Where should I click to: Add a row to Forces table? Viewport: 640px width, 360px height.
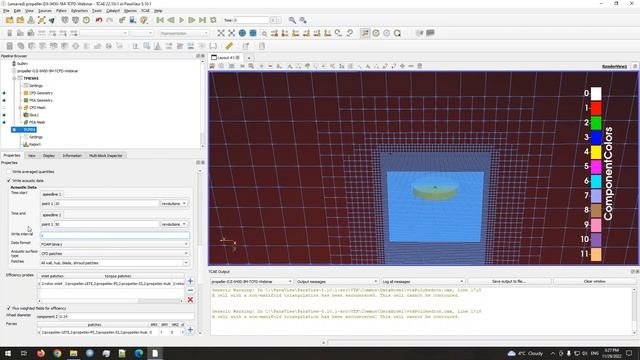(190, 329)
